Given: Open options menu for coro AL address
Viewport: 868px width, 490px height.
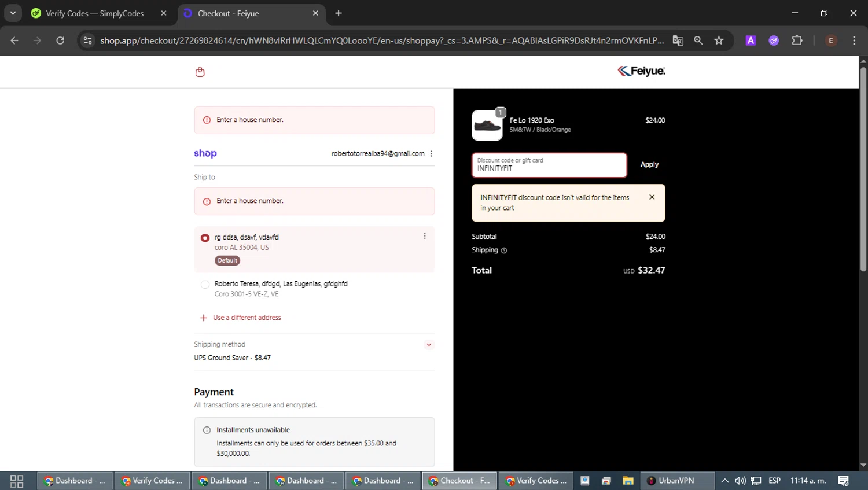Looking at the screenshot, I should pyautogui.click(x=425, y=236).
